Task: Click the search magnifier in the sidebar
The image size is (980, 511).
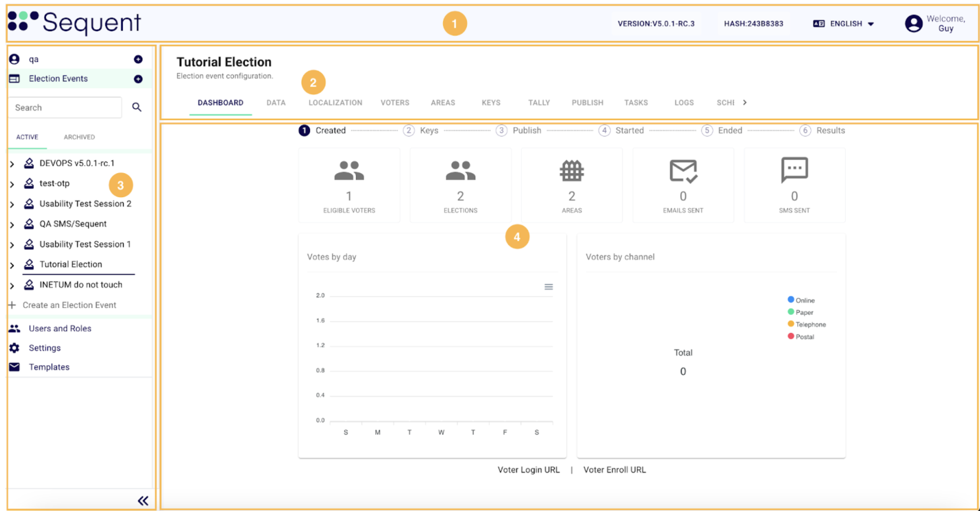Action: click(137, 107)
